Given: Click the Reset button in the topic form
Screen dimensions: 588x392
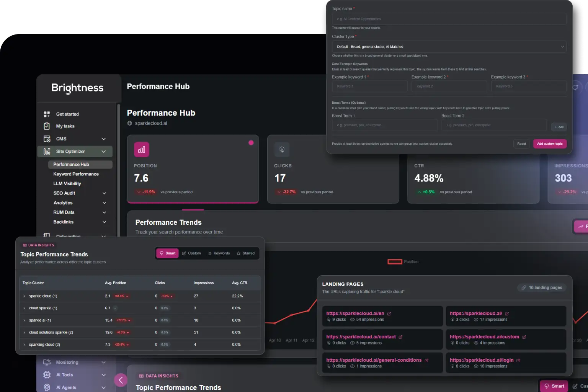Looking at the screenshot, I should coord(521,144).
